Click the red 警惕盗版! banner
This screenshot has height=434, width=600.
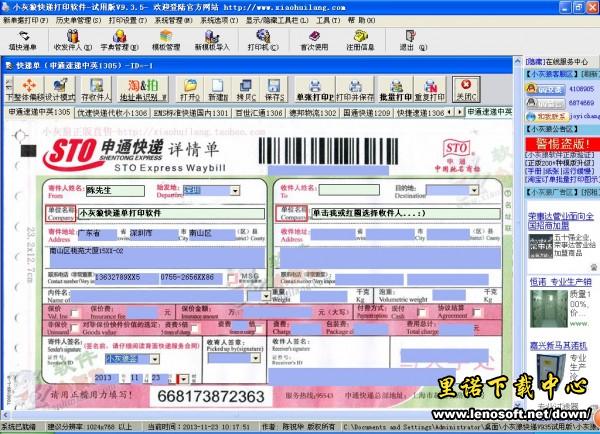pyautogui.click(x=562, y=144)
